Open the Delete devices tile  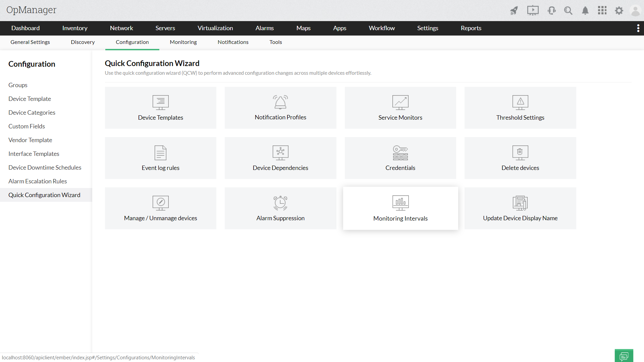[x=520, y=158]
